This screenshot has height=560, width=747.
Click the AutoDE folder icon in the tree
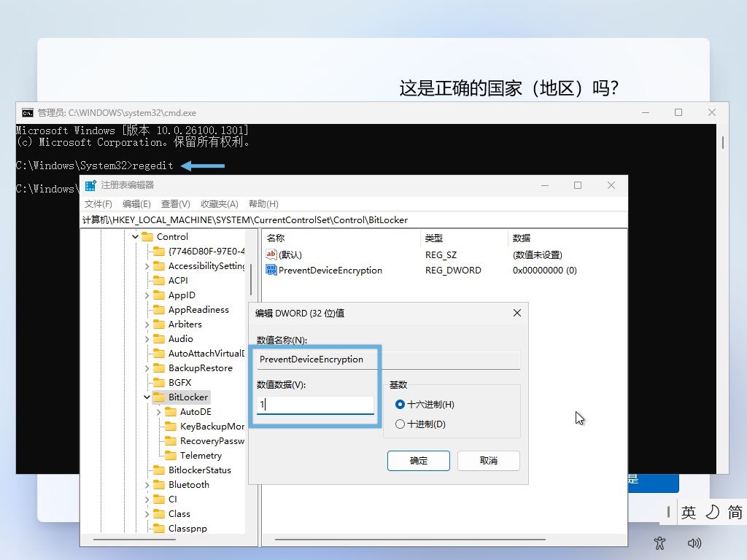pyautogui.click(x=171, y=411)
